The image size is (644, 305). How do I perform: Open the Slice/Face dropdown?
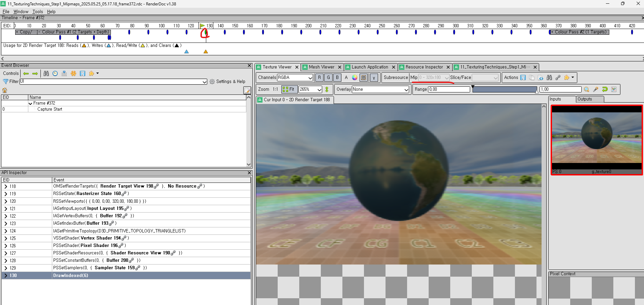[x=485, y=78]
